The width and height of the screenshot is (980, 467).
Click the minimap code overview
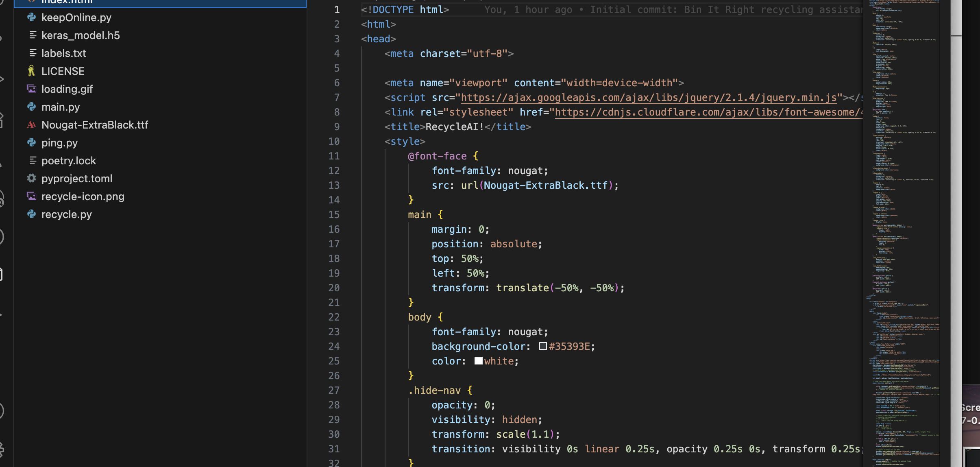(901, 203)
